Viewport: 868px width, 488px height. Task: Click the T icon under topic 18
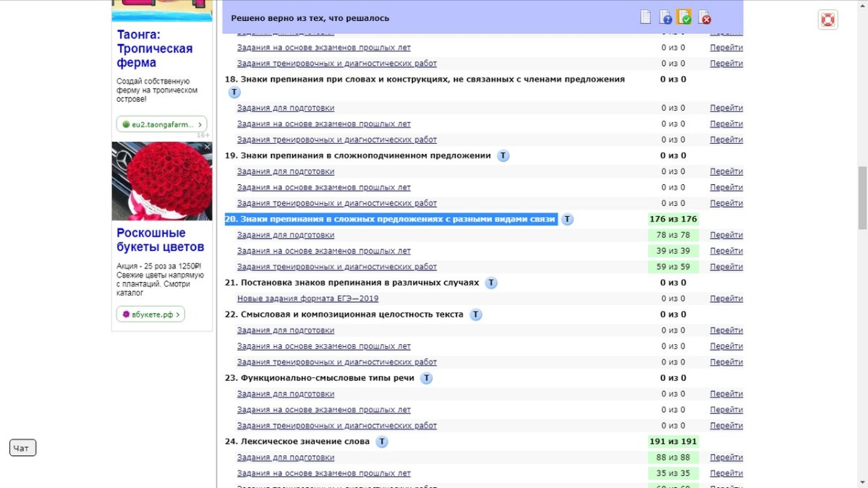pos(234,93)
